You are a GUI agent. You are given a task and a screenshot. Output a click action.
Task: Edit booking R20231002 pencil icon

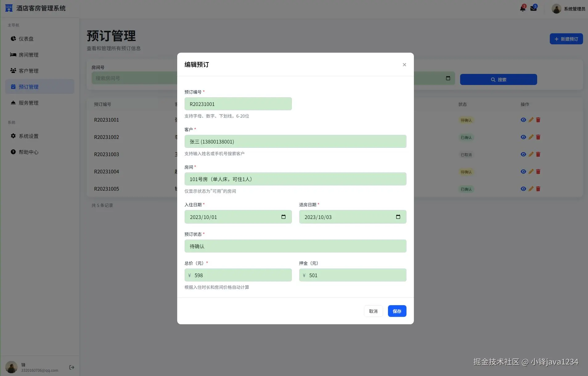click(x=531, y=137)
